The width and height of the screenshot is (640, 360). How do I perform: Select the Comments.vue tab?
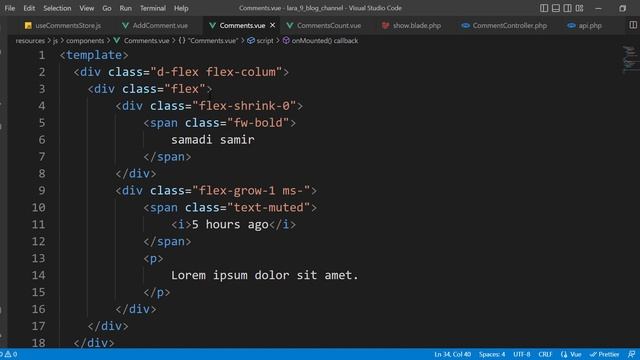pyautogui.click(x=242, y=25)
